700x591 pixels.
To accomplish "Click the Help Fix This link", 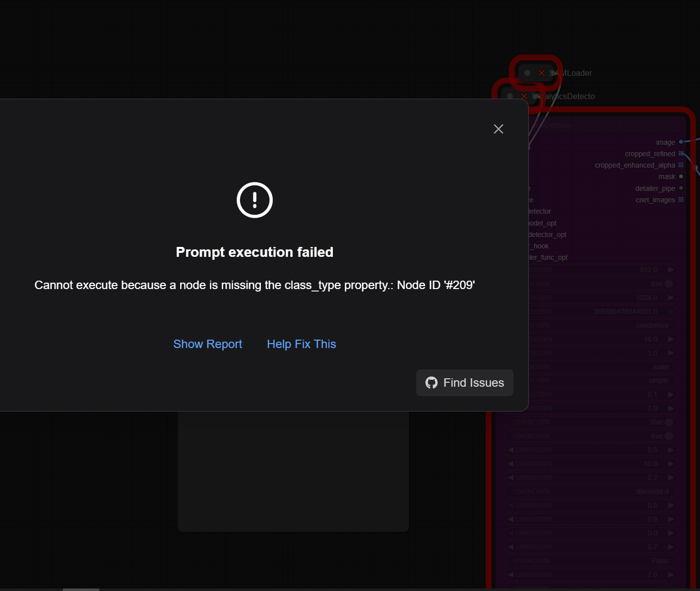I will coord(302,344).
